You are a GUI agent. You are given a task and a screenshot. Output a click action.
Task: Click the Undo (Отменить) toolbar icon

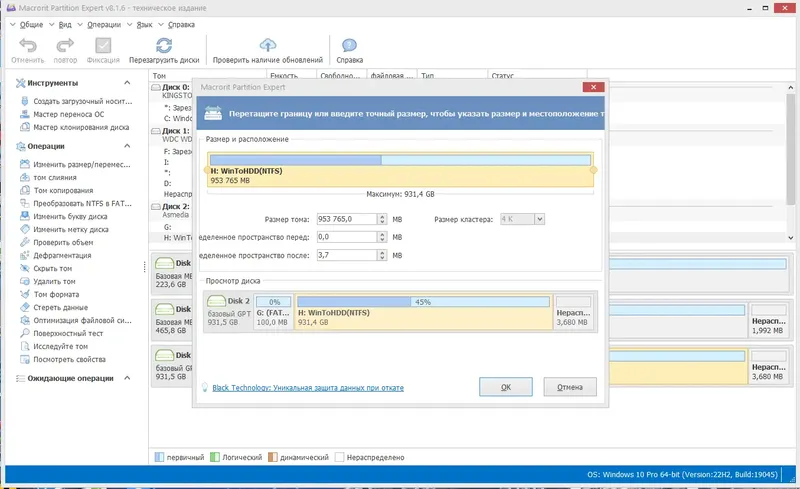(x=28, y=45)
